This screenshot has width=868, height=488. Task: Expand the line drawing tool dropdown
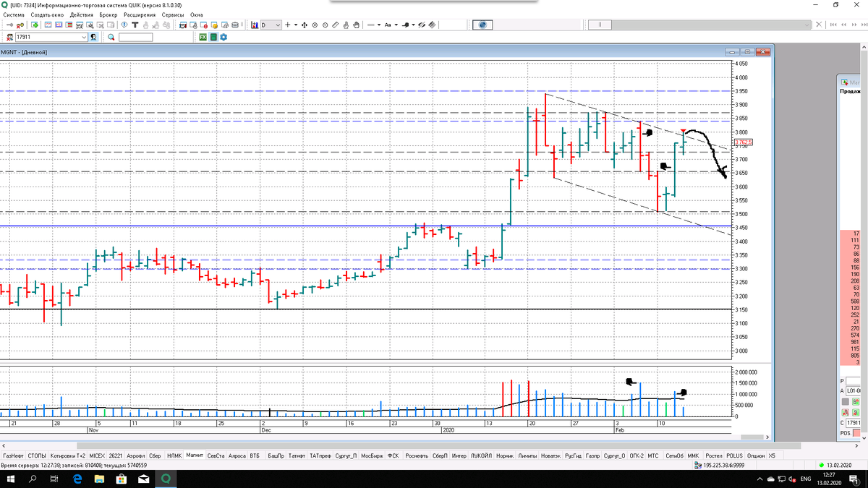click(379, 25)
